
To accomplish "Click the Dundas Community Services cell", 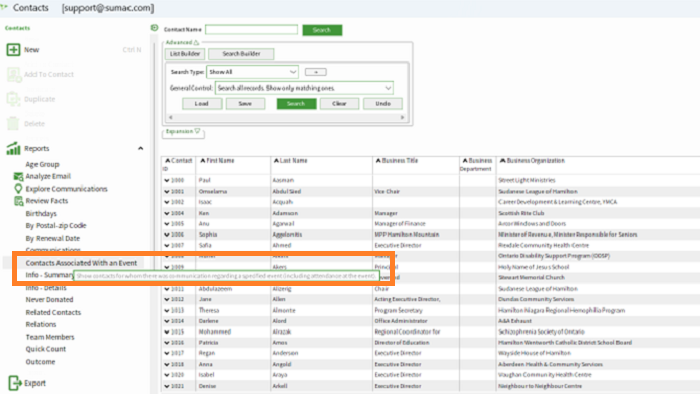I will (536, 299).
